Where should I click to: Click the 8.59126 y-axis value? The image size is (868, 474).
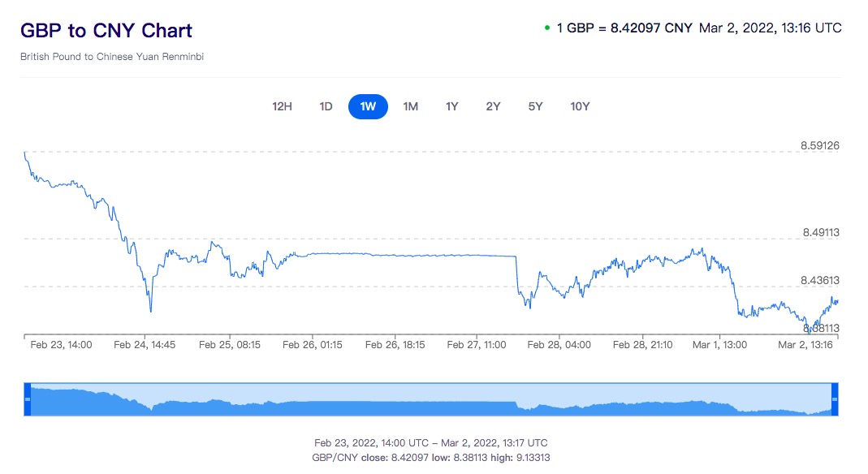click(x=819, y=146)
